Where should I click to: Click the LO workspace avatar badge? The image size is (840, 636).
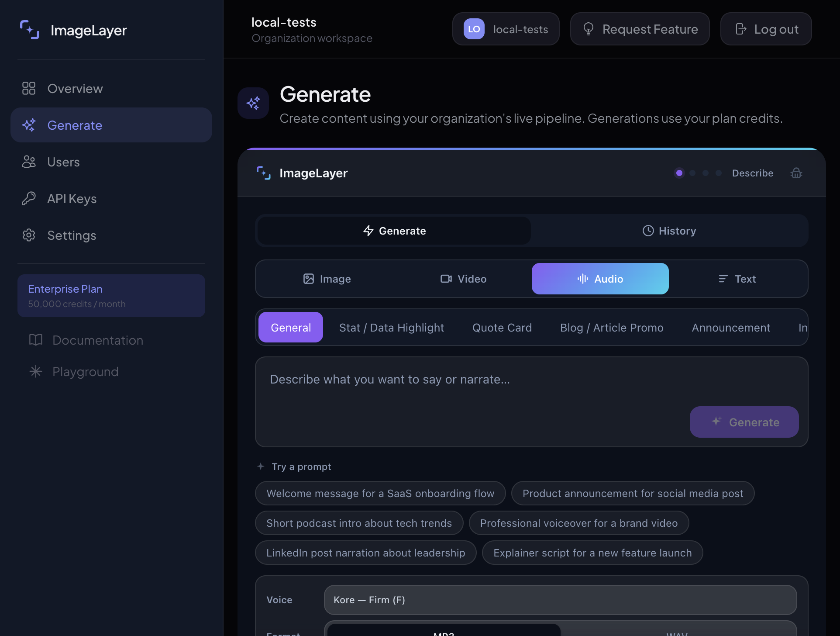[x=474, y=29]
